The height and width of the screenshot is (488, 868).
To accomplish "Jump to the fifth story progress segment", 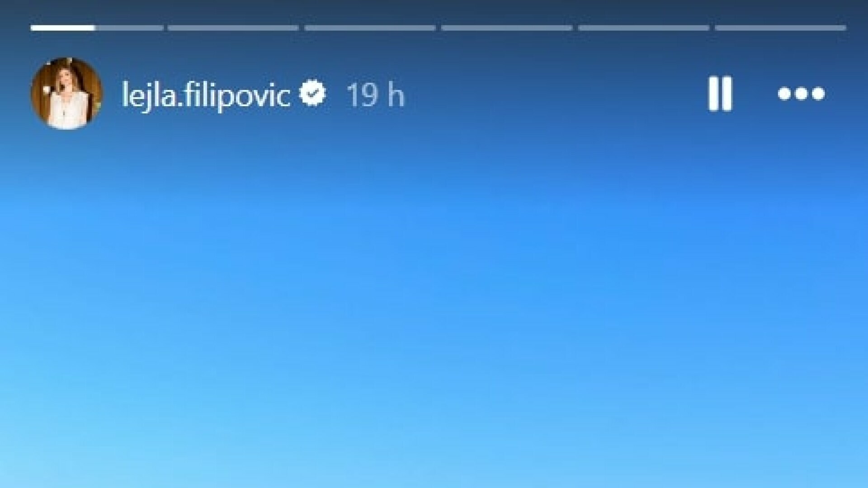I will click(644, 28).
